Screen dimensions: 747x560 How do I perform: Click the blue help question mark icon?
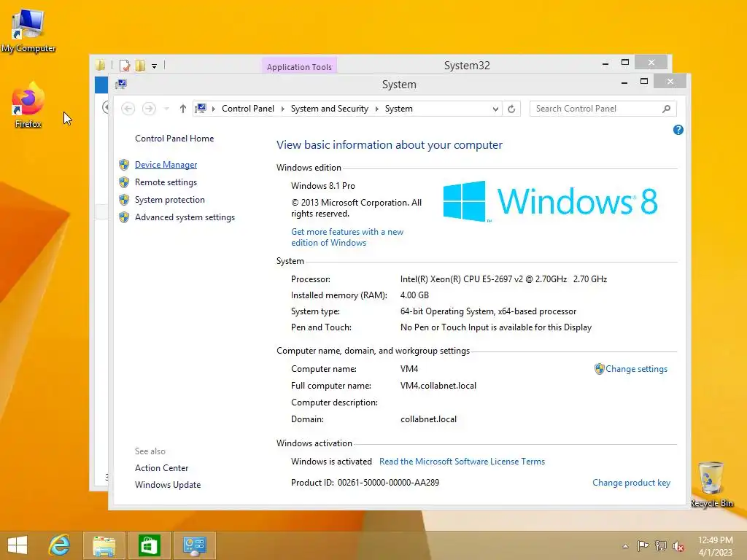coord(678,130)
